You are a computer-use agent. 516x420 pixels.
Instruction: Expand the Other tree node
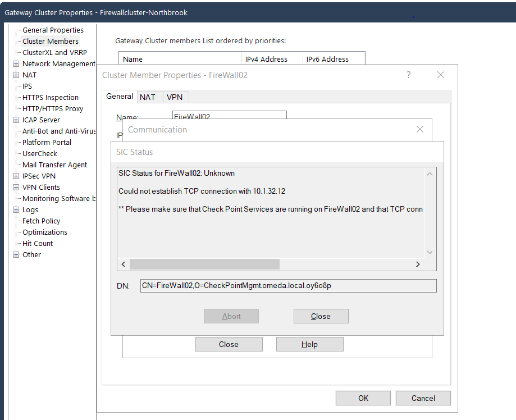[x=16, y=254]
